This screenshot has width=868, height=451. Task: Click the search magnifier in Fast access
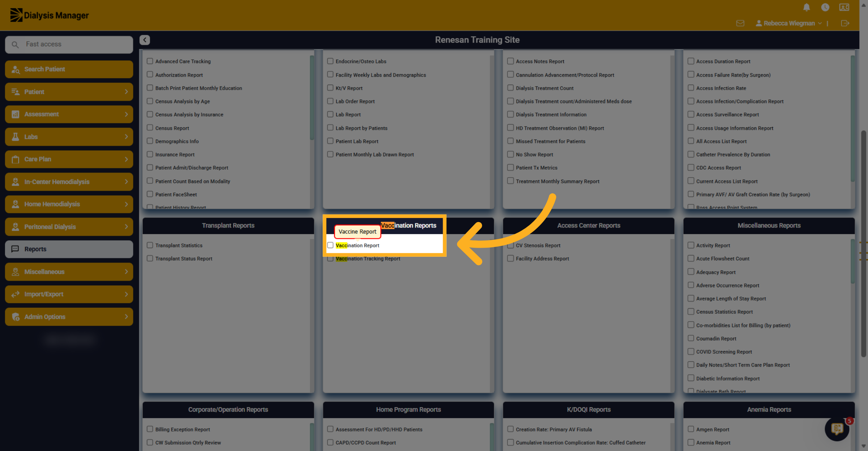click(x=15, y=44)
